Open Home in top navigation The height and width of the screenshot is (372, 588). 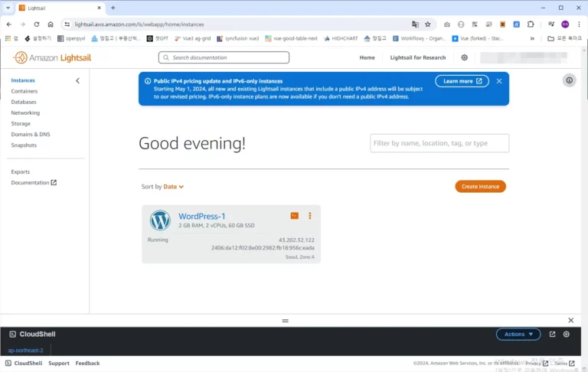pyautogui.click(x=367, y=57)
